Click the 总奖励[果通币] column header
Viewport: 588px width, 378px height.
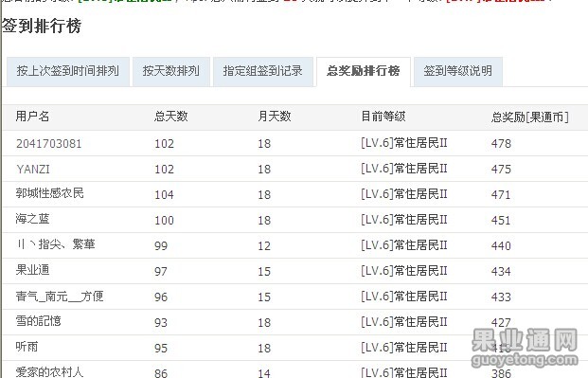[530, 117]
